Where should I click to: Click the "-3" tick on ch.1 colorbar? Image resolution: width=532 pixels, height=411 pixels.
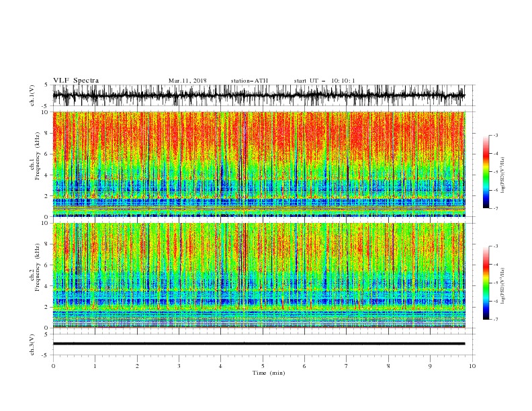(x=495, y=135)
